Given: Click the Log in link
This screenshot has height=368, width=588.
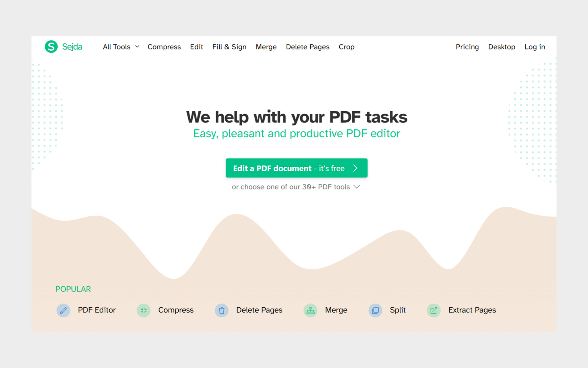Looking at the screenshot, I should [x=534, y=46].
